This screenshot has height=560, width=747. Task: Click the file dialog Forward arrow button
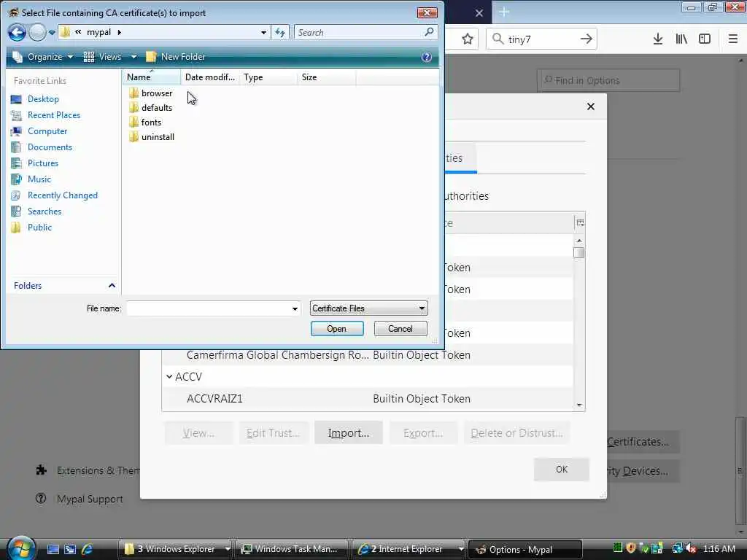(37, 32)
